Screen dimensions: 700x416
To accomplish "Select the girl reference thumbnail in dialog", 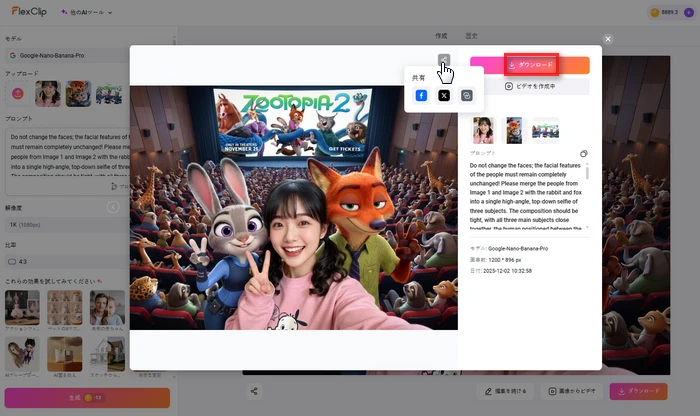I will coord(483,130).
